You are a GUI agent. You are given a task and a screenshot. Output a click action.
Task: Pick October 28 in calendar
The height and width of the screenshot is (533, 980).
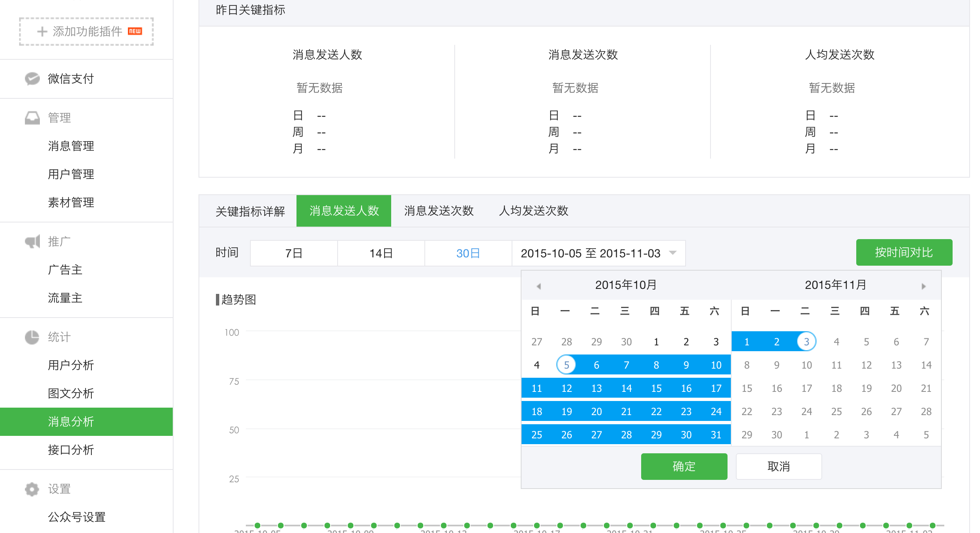coord(626,435)
